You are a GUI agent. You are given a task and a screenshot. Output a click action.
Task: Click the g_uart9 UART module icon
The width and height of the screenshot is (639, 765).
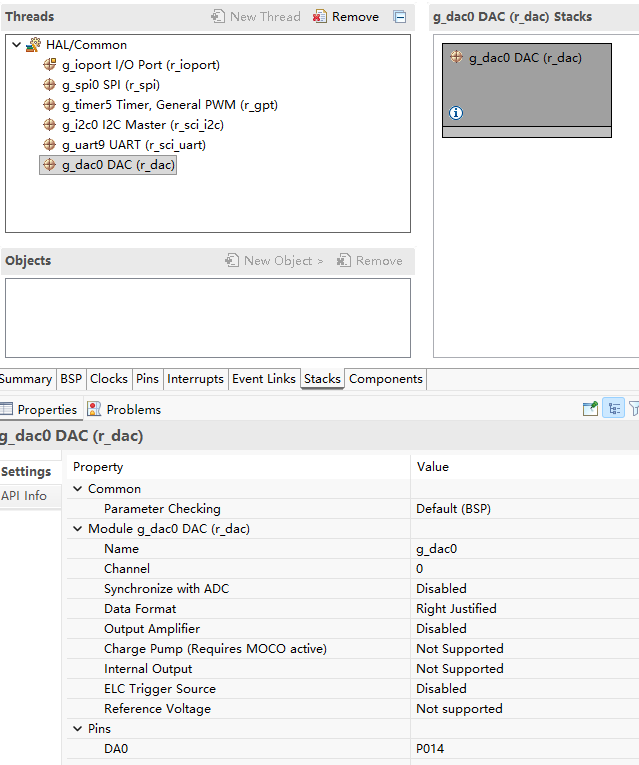click(x=49, y=144)
